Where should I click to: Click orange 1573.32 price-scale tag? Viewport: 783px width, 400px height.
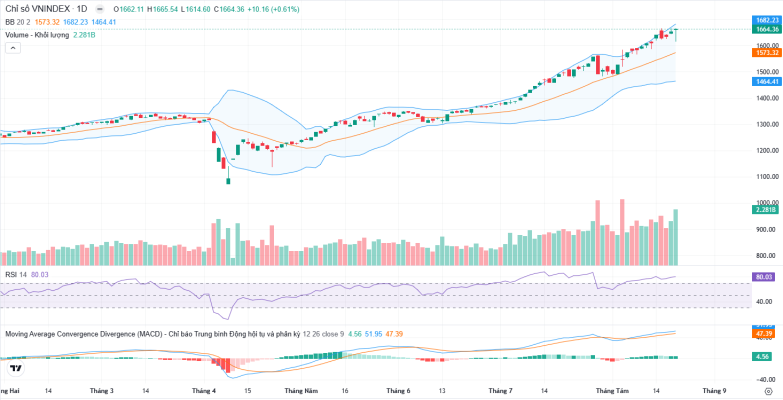pyautogui.click(x=767, y=52)
